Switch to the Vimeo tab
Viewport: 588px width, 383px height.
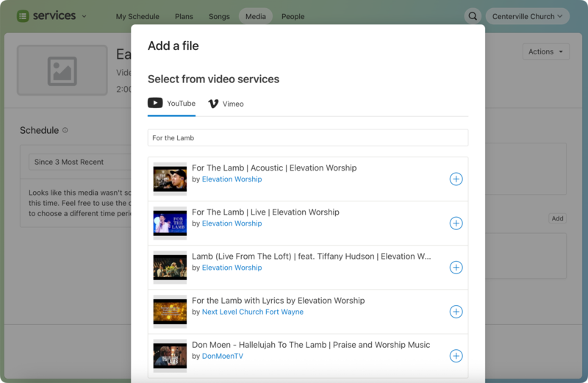coord(226,104)
